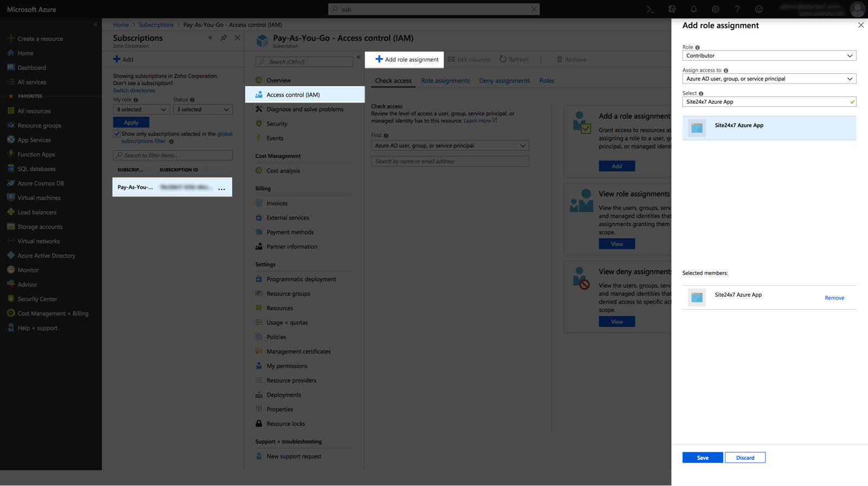Open Cloud Shell from top bar
Image resolution: width=868 pixels, height=486 pixels.
650,9
